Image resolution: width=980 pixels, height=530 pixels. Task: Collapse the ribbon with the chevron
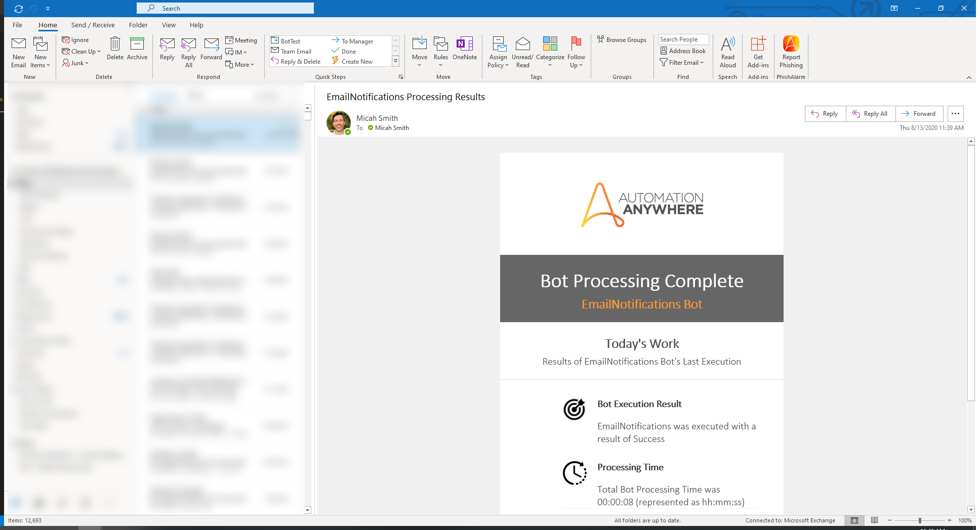pyautogui.click(x=969, y=77)
